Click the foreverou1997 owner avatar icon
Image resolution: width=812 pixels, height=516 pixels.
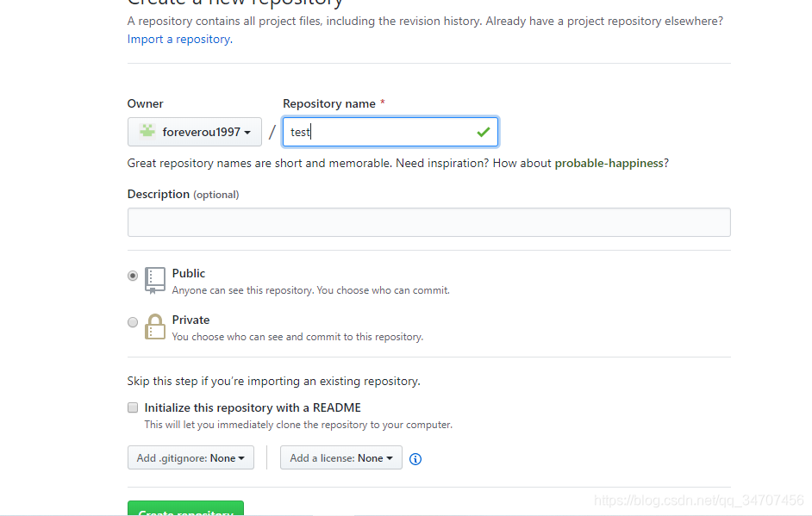147,131
